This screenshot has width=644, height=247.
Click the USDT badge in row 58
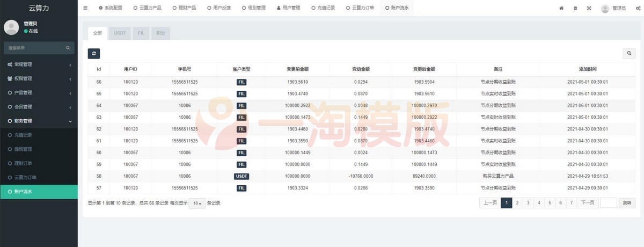(241, 176)
